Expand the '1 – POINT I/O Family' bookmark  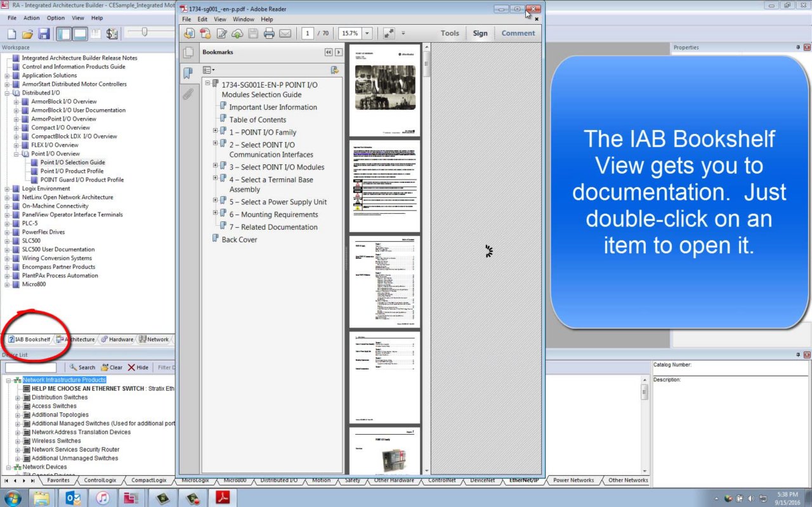point(216,132)
